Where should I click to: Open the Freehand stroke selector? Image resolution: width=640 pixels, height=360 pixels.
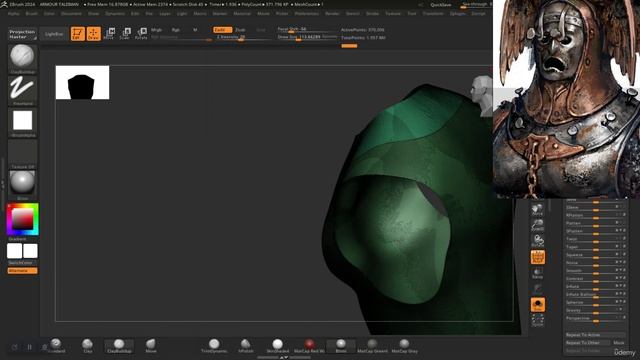pyautogui.click(x=22, y=90)
